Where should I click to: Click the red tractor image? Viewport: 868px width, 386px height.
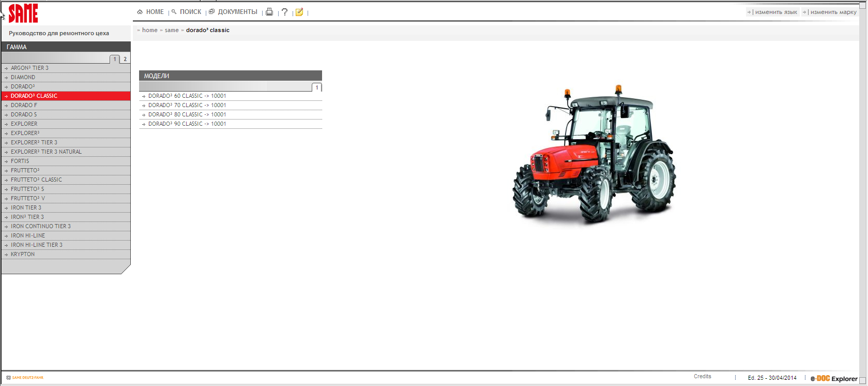[593, 155]
